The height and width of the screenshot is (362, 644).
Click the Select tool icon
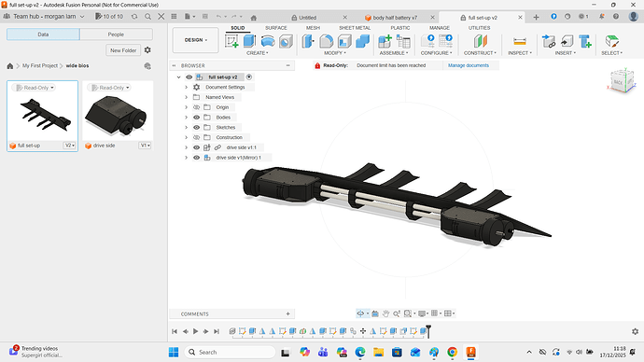[x=612, y=41]
